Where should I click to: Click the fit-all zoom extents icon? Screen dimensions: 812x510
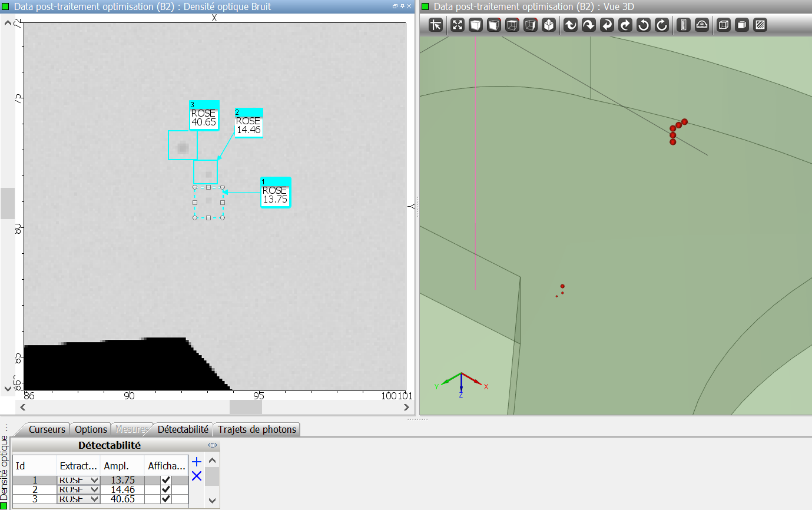click(458, 25)
